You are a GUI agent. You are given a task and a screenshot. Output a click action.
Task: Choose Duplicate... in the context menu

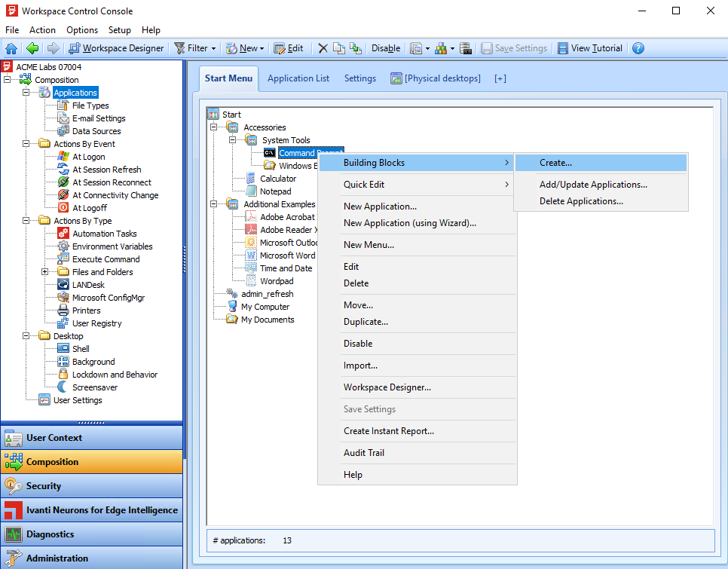coord(418,322)
